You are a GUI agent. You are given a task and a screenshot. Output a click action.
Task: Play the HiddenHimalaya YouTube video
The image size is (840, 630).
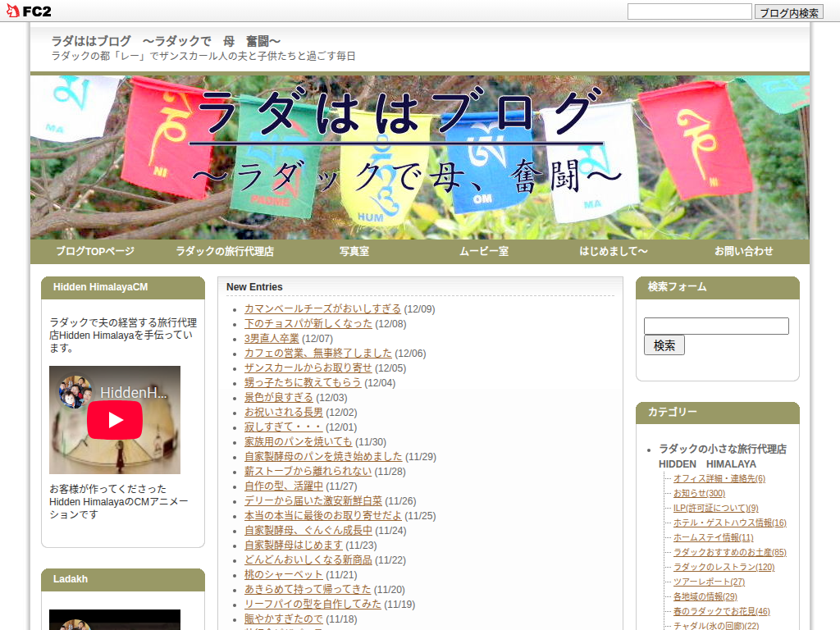click(115, 420)
